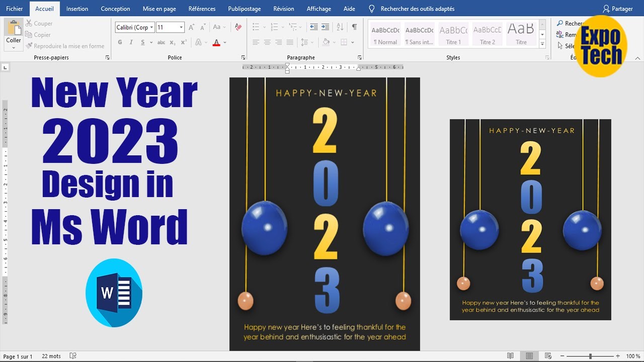Decrease paragraph indent
This screenshot has height=362, width=644.
coord(314,27)
